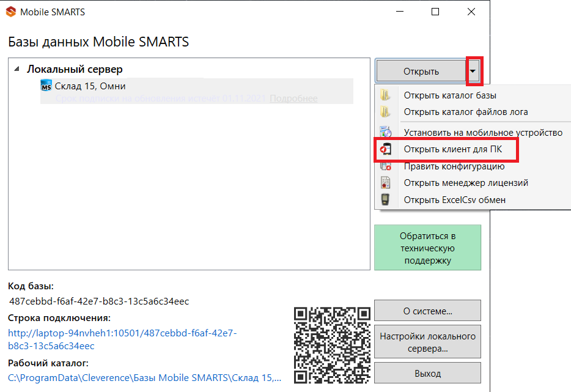Click Обратиться в техническую поддержку button
The image size is (571, 392).
(427, 248)
